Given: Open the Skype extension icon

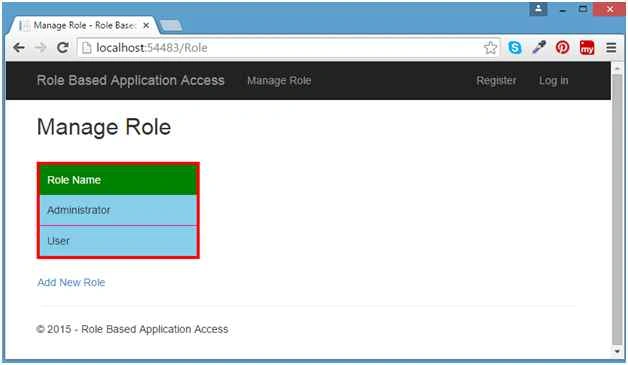Looking at the screenshot, I should click(515, 48).
